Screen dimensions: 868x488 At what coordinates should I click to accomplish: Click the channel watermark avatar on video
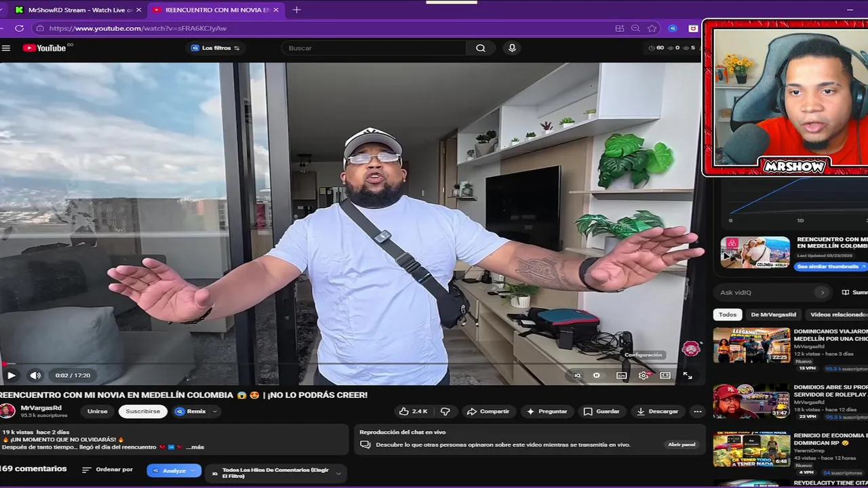coord(690,348)
